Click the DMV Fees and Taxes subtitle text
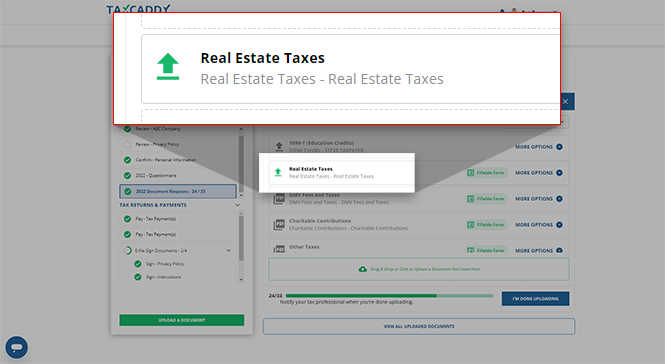The width and height of the screenshot is (665, 364). [339, 202]
